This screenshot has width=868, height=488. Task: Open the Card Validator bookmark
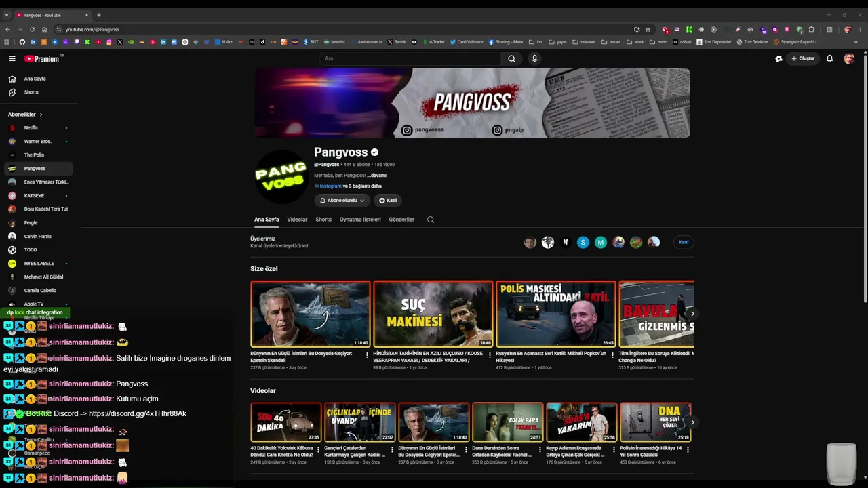coord(467,42)
